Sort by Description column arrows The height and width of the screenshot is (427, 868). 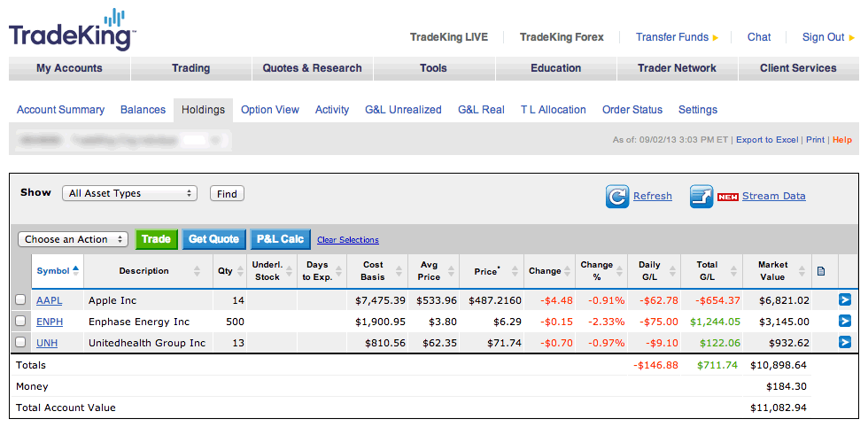click(x=197, y=271)
